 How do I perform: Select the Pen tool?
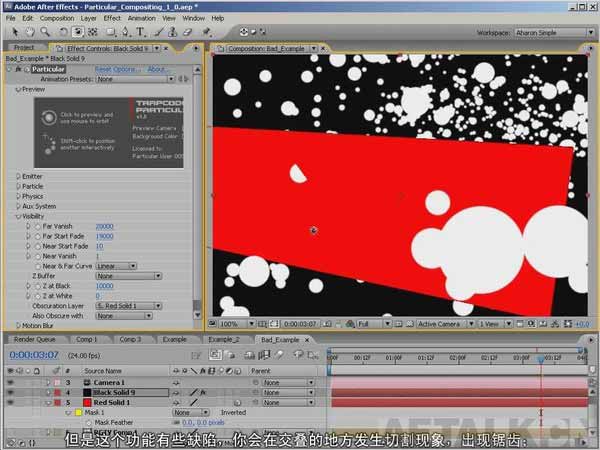pos(125,32)
